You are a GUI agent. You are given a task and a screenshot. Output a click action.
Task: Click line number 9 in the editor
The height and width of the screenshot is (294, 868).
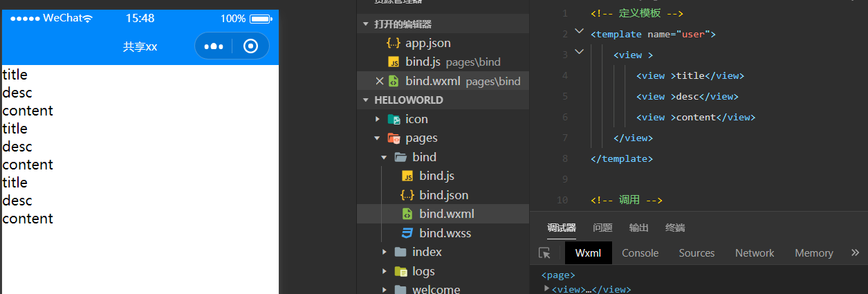pos(565,179)
